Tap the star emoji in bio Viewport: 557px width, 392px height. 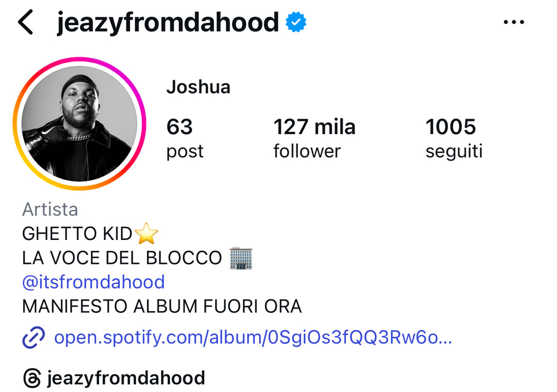coord(146,234)
